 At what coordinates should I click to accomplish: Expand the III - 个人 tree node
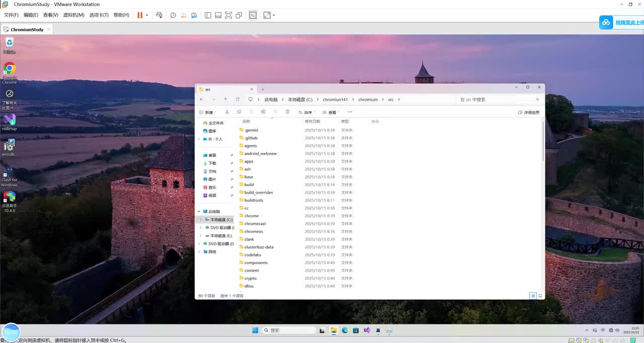tap(199, 139)
